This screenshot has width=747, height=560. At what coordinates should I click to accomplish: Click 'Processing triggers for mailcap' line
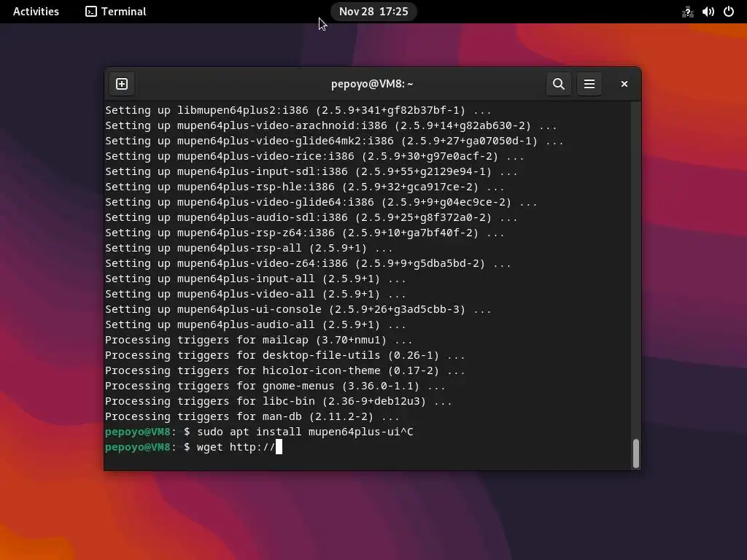[259, 340]
